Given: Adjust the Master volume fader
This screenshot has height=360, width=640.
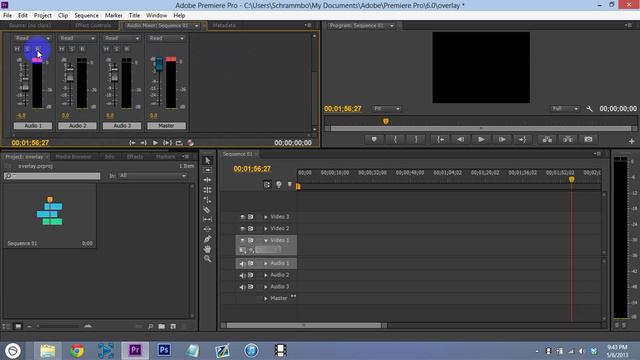Looking at the screenshot, I should click(x=159, y=63).
